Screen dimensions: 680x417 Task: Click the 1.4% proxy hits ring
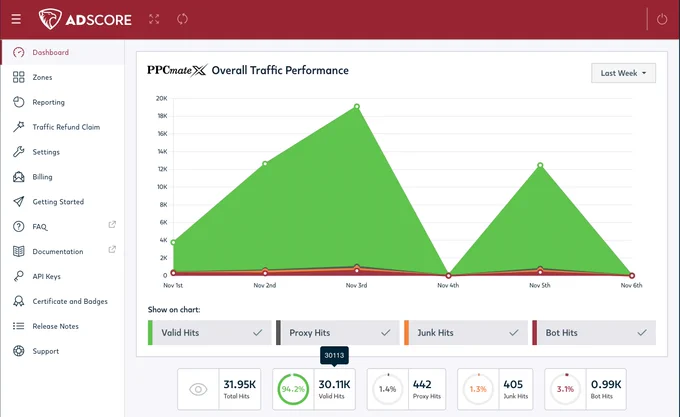click(388, 389)
